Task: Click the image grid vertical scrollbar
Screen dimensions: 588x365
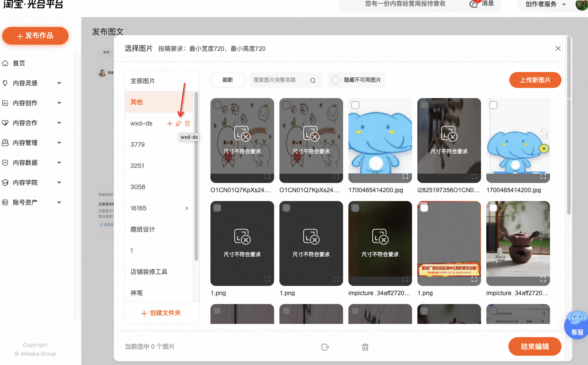Action: (569, 157)
